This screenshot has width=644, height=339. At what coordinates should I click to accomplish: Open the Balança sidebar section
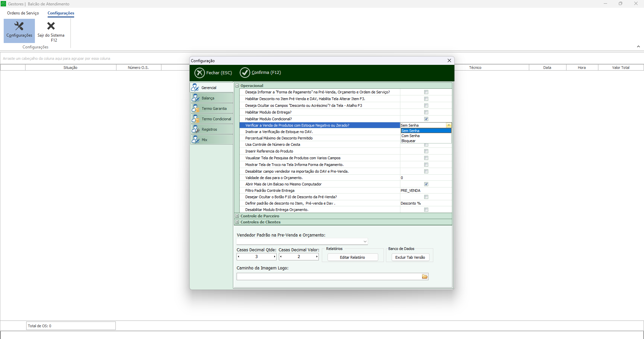tap(211, 98)
